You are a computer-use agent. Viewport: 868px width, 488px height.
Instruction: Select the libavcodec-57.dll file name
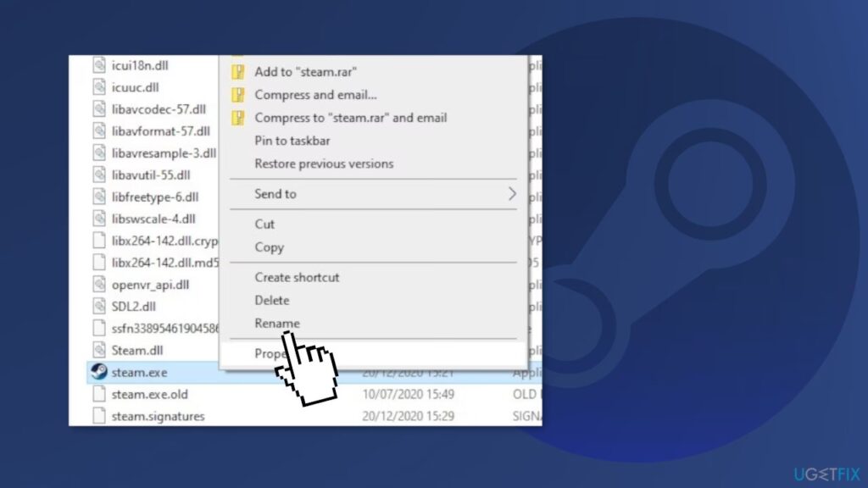click(x=159, y=109)
